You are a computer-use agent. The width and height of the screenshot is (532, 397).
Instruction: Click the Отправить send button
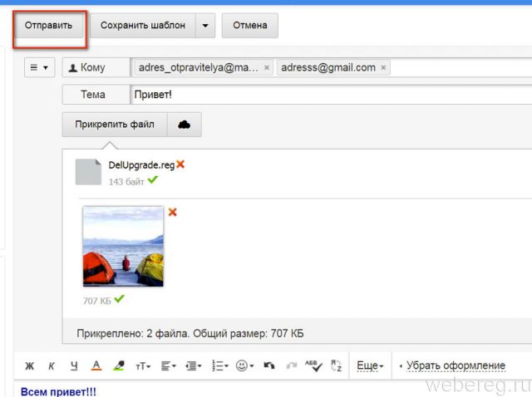tap(48, 25)
